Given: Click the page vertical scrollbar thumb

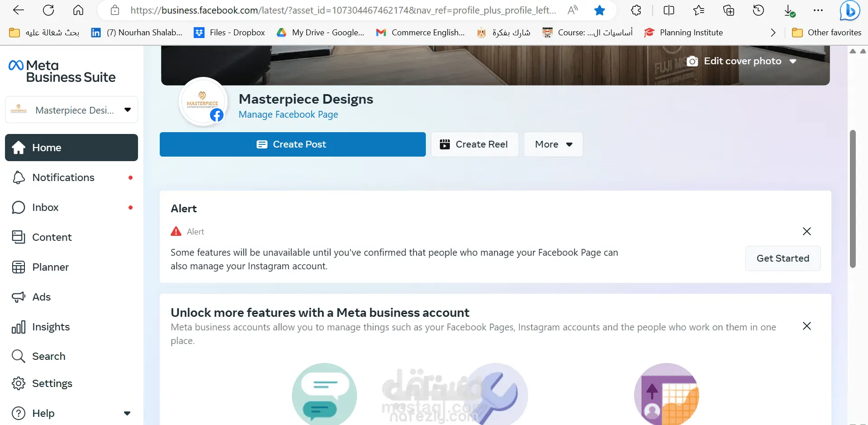Looking at the screenshot, I should [853, 199].
